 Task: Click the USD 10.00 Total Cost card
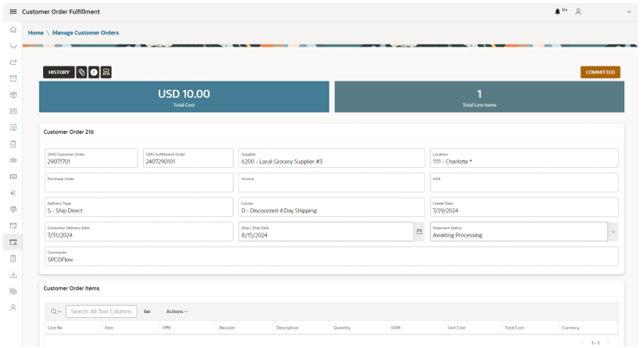[184, 97]
